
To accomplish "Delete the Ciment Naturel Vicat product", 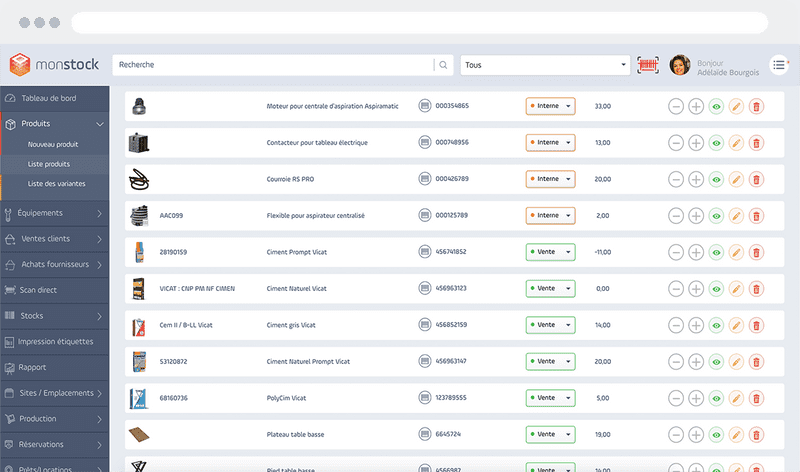I will click(756, 289).
